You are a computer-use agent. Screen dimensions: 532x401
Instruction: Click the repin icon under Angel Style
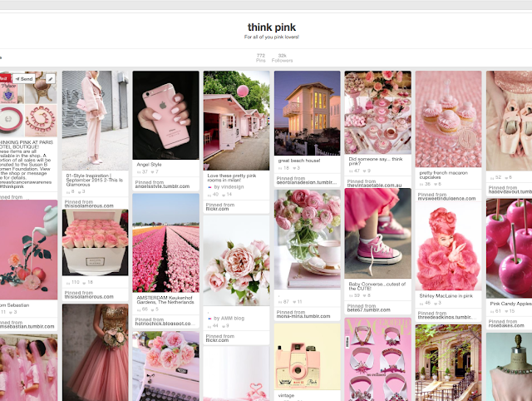click(x=139, y=172)
